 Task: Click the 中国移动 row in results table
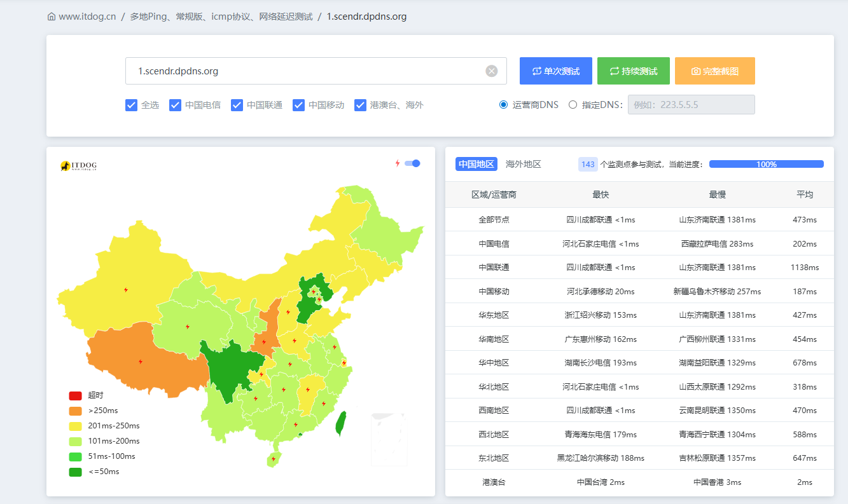point(639,291)
